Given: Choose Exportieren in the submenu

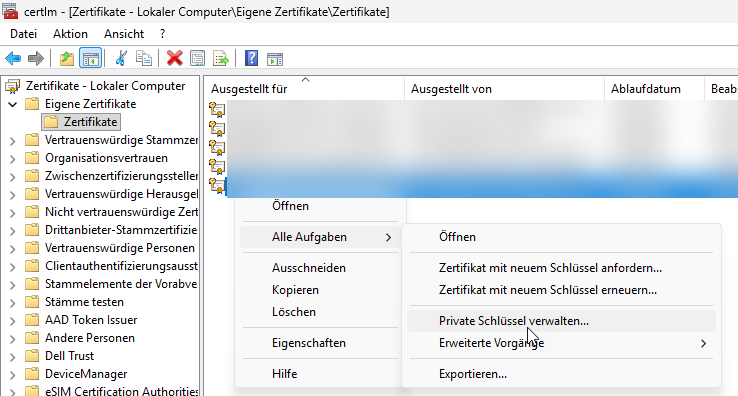Looking at the screenshot, I should pos(561,374).
